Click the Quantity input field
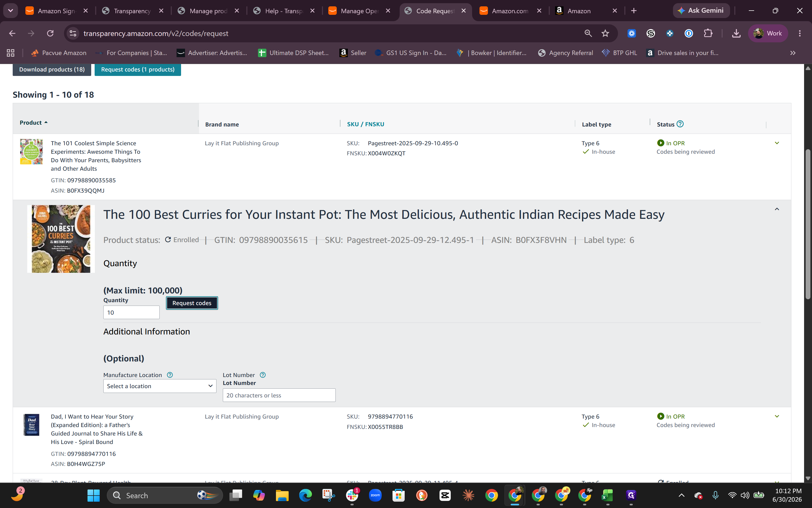The width and height of the screenshot is (812, 508). (131, 312)
